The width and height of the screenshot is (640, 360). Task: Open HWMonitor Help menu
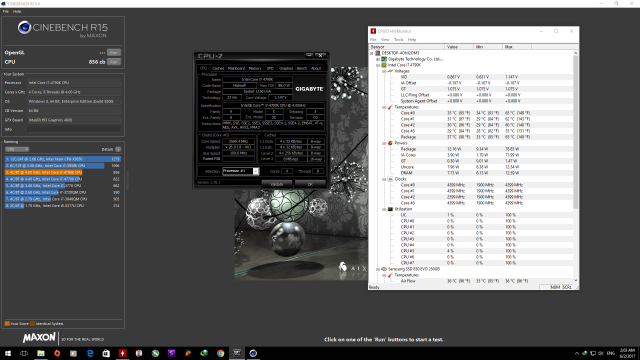(x=412, y=40)
